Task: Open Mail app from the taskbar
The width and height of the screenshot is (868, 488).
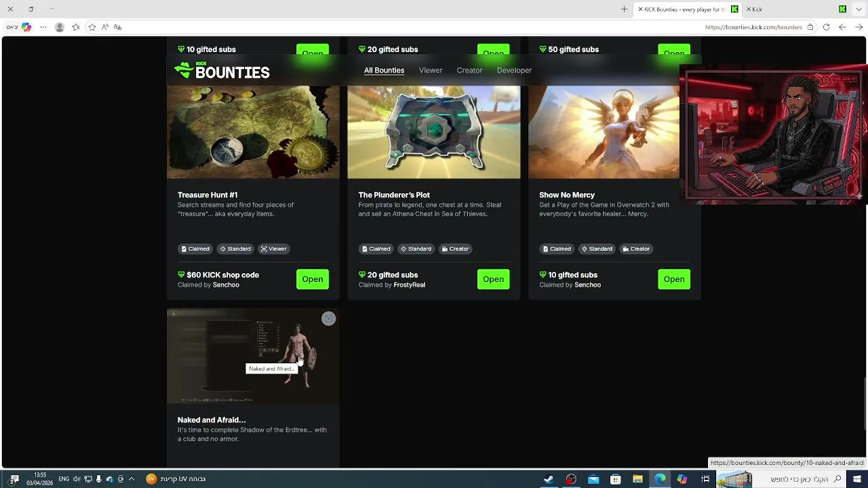Action: click(x=593, y=479)
